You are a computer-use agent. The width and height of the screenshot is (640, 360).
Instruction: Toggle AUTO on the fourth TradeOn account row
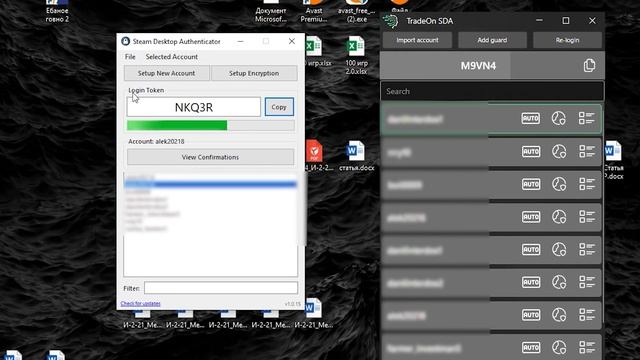[531, 217]
